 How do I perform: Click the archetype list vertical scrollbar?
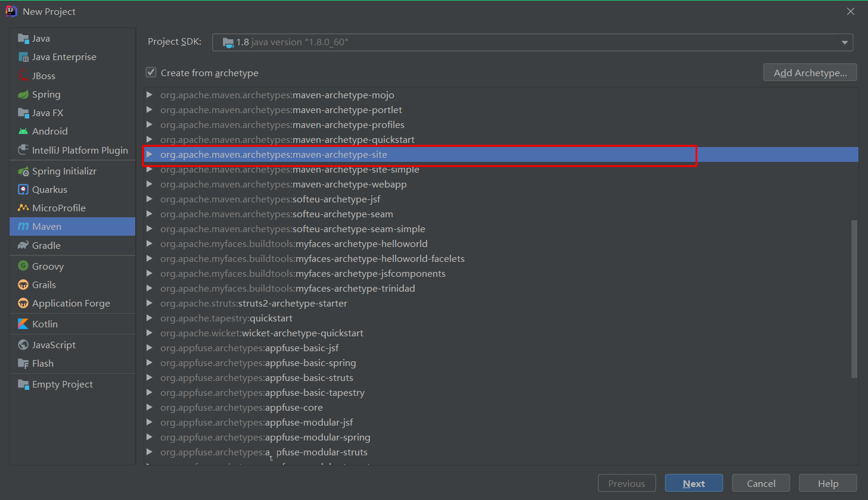pos(854,299)
